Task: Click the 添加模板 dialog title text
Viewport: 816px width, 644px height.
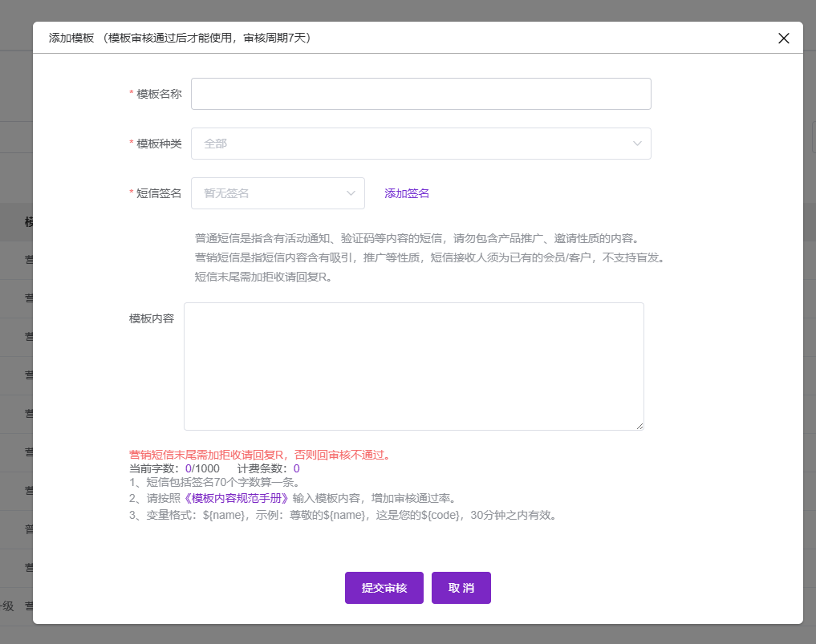Action: pyautogui.click(x=71, y=38)
